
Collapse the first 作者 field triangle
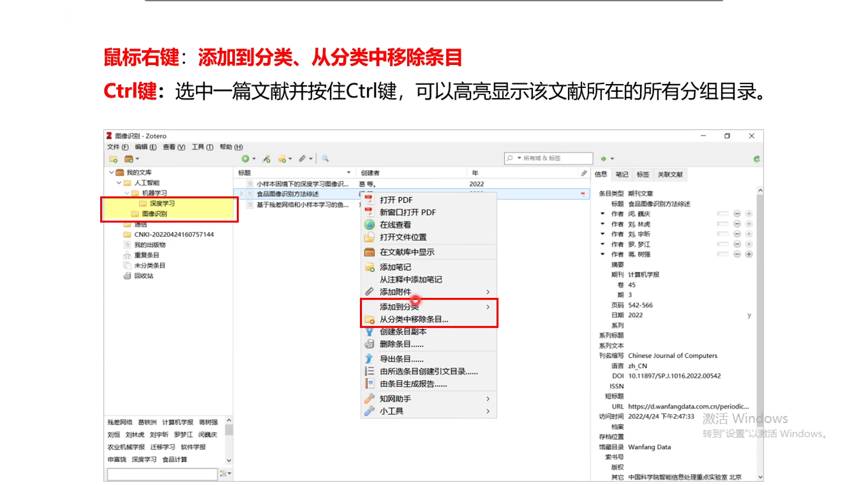coord(603,213)
